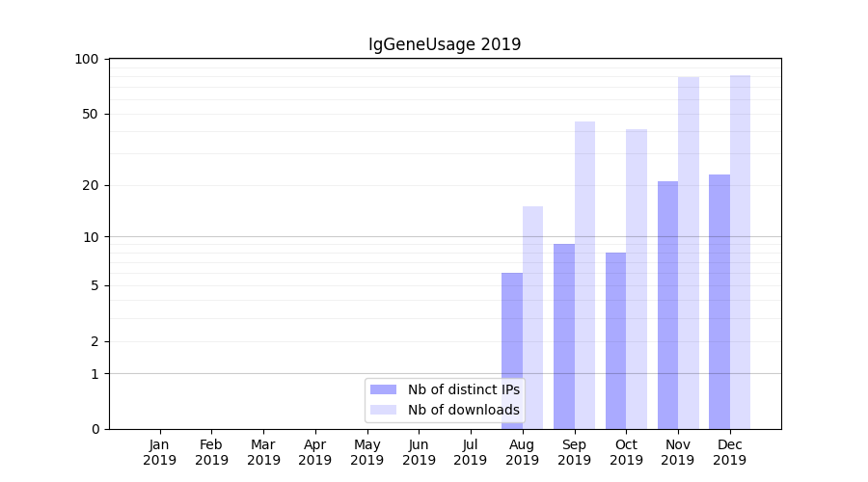Click the December distinct IPs bar
Viewport: 868px width, 482px height.
pyautogui.click(x=719, y=301)
